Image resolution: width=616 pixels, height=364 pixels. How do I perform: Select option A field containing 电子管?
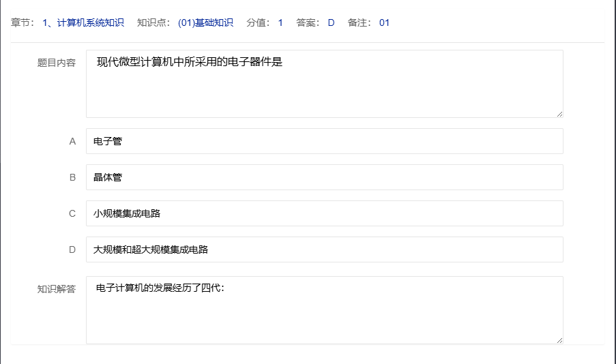click(324, 141)
